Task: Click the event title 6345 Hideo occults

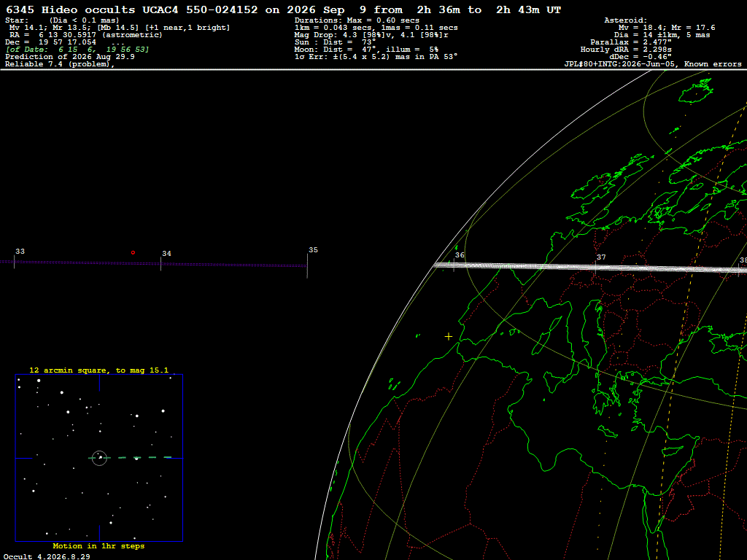Action: point(71,10)
